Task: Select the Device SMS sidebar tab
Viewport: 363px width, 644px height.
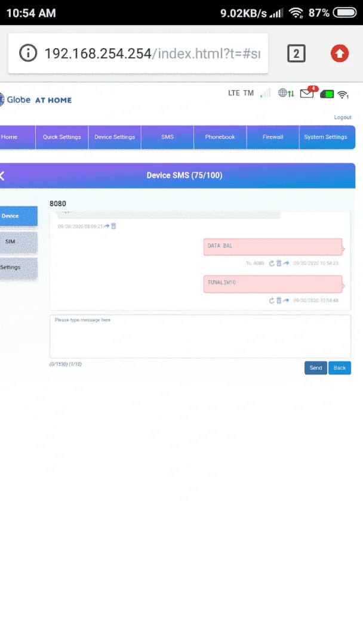Action: (19, 216)
